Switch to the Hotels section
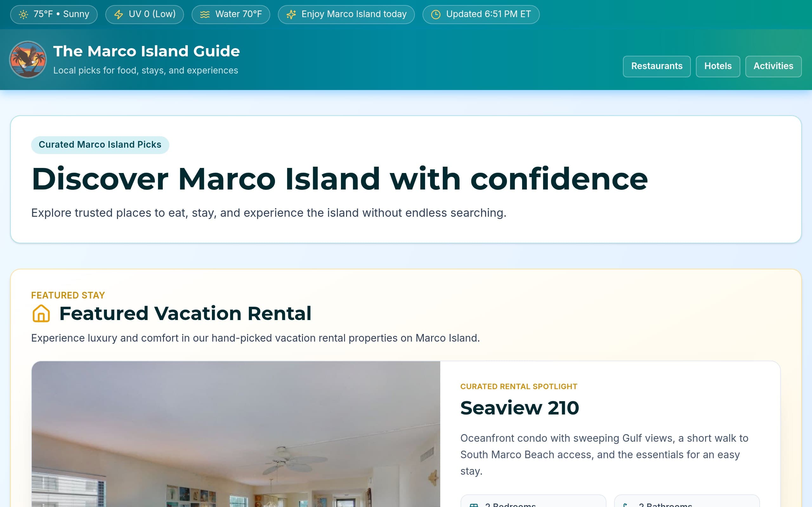The width and height of the screenshot is (812, 507). point(718,66)
